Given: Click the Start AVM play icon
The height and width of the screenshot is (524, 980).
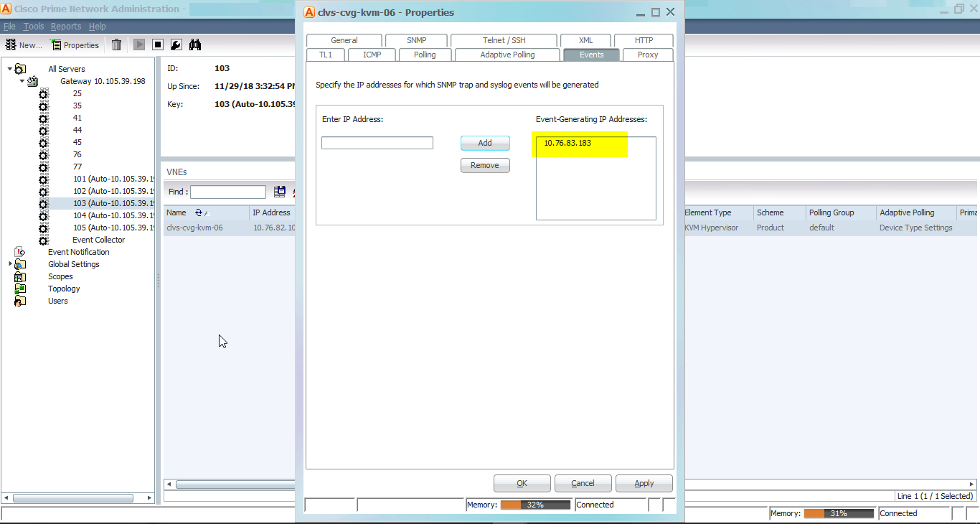Looking at the screenshot, I should pos(138,45).
